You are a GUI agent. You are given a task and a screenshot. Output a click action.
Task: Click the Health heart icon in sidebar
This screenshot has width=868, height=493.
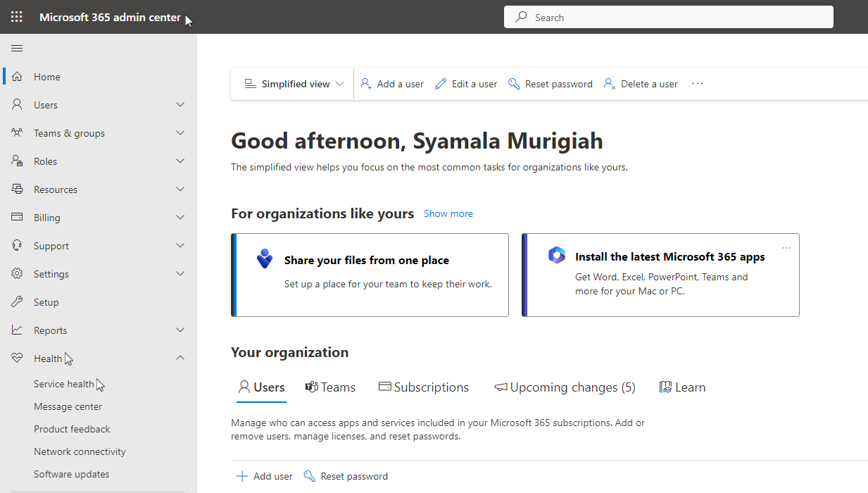pos(17,358)
